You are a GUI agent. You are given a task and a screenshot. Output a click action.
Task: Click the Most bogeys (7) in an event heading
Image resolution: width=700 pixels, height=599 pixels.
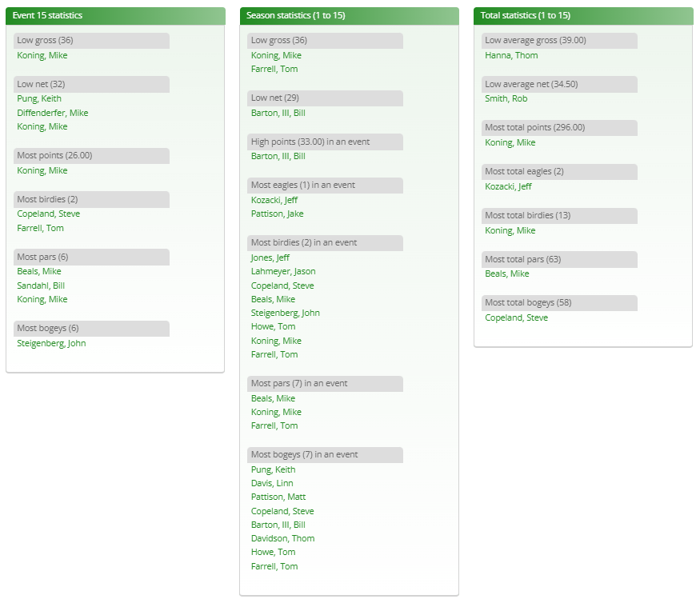click(x=325, y=455)
